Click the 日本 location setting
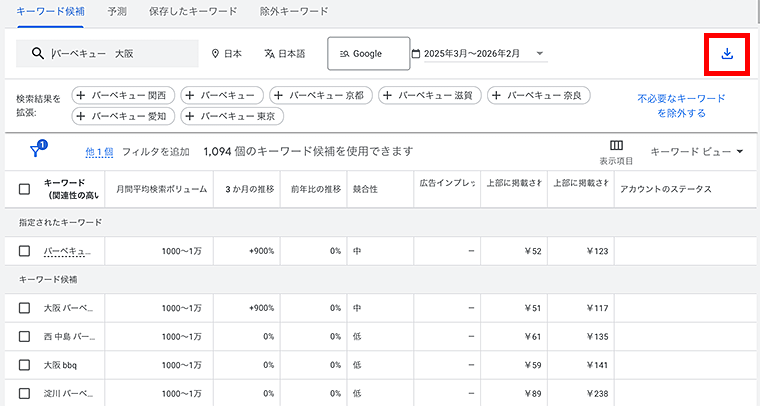The image size is (760, 406). pos(227,54)
